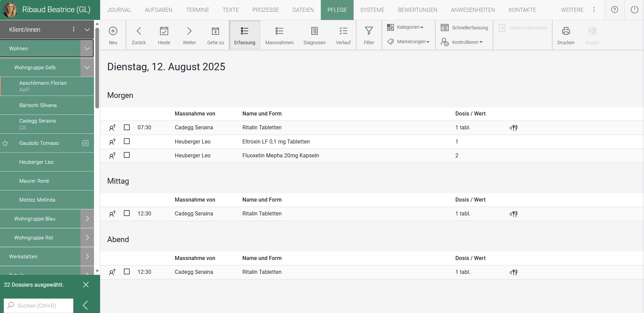Tick the Fluoxetin Mepha 20mg checkbox
Viewport: 644px width, 313px height.
[x=127, y=155]
